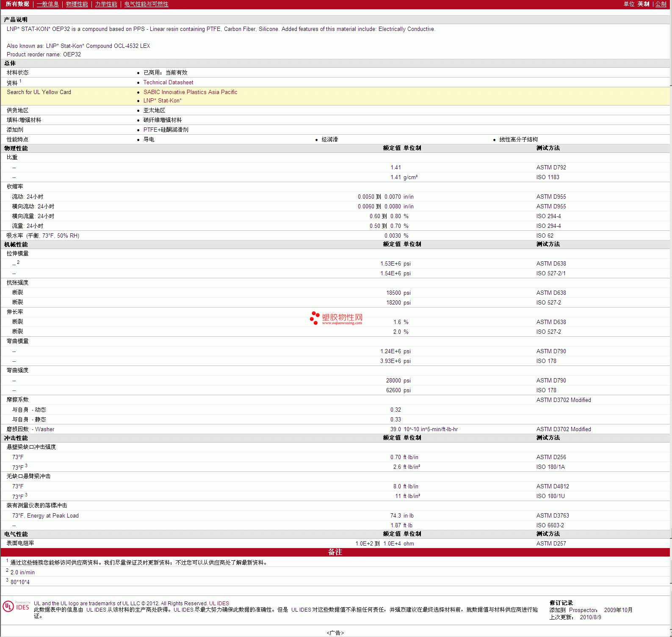Viewport: 672px width, 637px height.
Task: Click the 上次更新 2010/8/9 date
Action: tap(575, 618)
